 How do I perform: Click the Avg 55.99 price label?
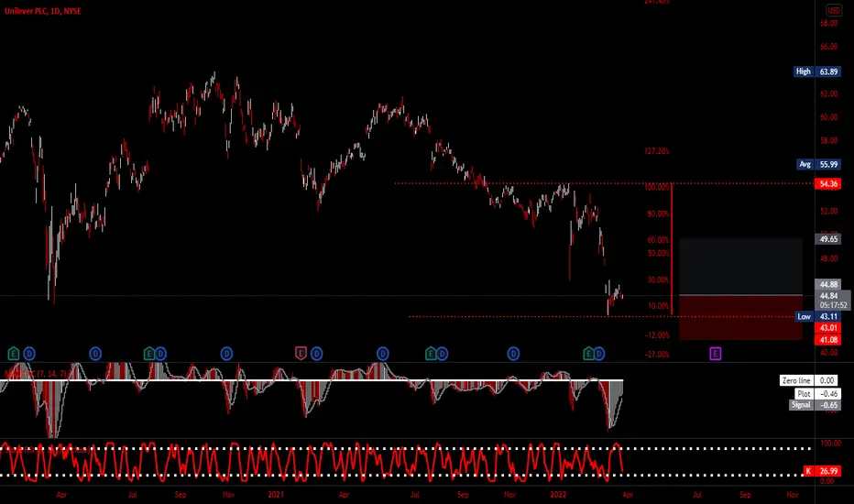coord(818,164)
